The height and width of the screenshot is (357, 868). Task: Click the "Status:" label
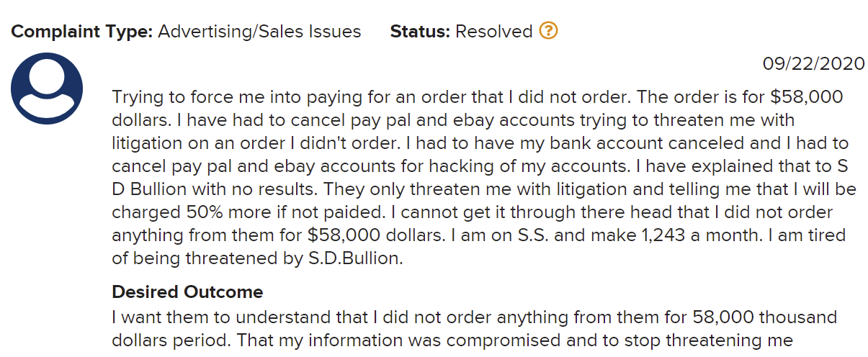[x=420, y=32]
